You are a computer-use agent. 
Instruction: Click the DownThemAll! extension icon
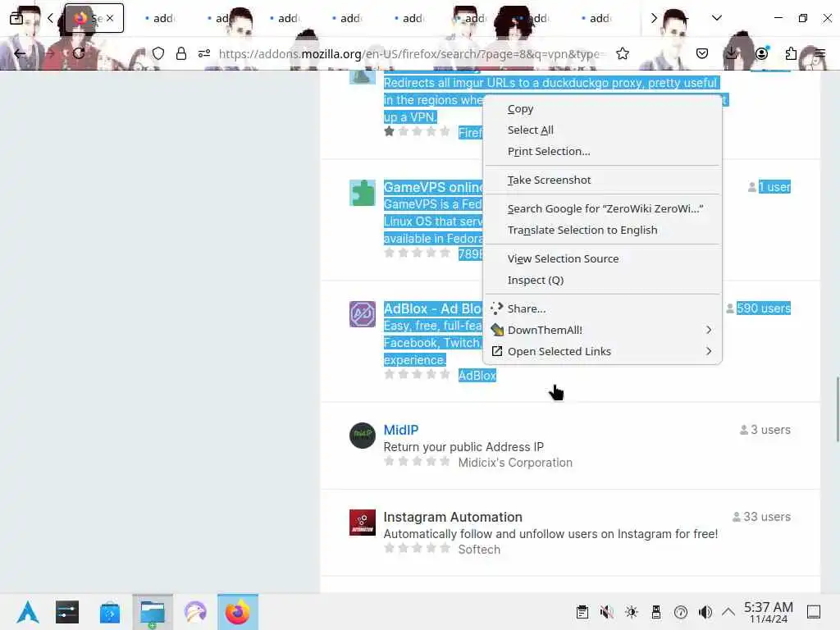(497, 330)
